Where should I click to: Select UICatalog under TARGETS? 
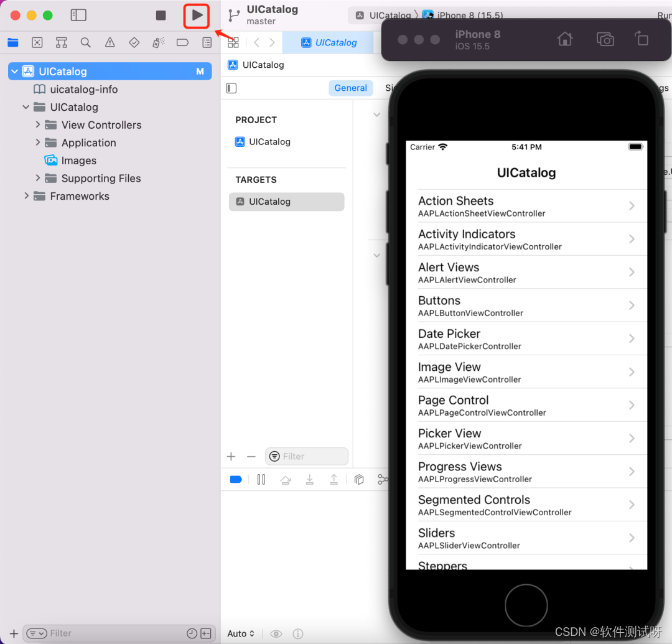click(286, 202)
